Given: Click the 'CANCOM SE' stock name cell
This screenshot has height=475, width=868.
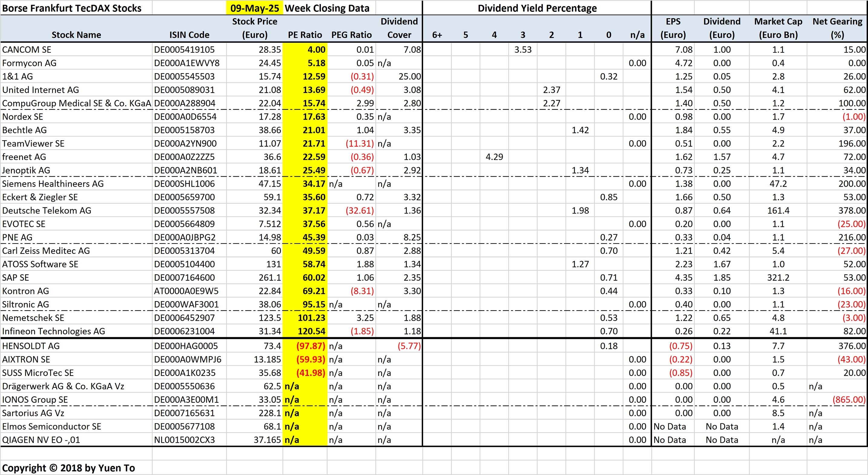Looking at the screenshot, I should coord(76,50).
